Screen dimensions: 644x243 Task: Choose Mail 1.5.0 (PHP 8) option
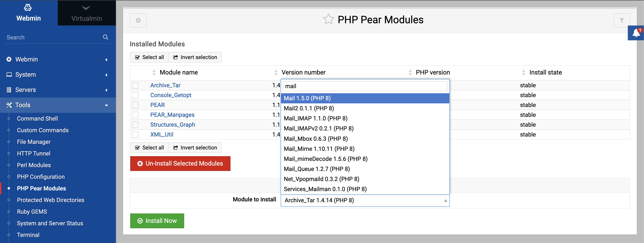tap(365, 98)
